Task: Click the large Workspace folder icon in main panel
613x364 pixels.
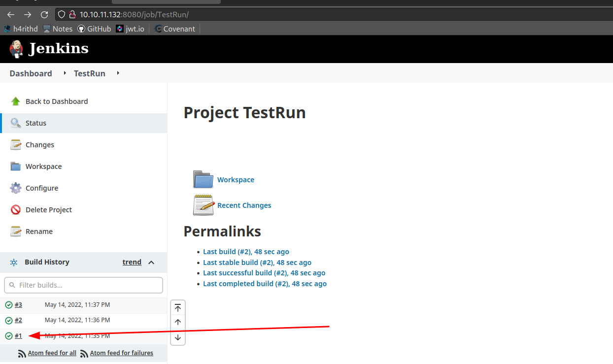Action: 203,179
